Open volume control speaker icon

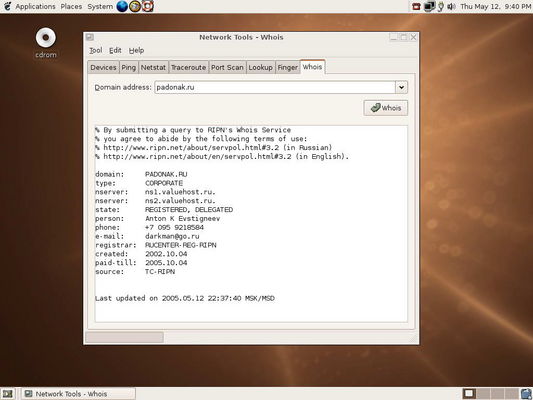451,6
